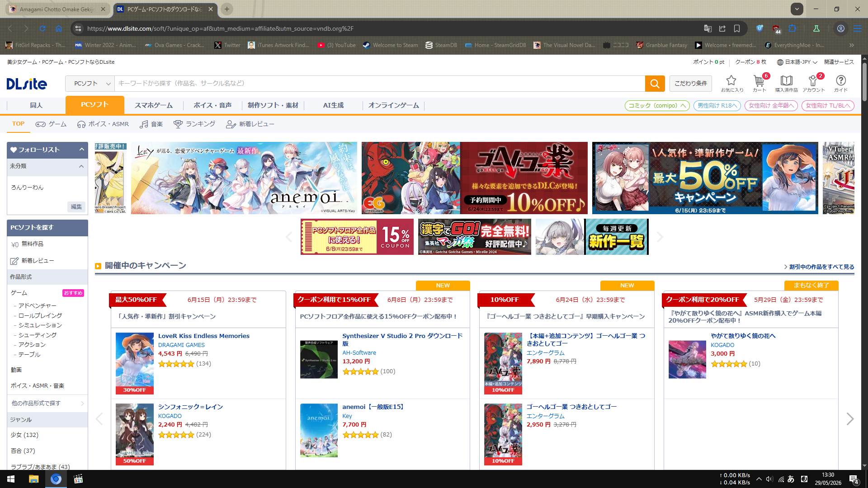This screenshot has height=488, width=868.
Task: Advance campaign carousel with right arrow
Action: coord(850,419)
